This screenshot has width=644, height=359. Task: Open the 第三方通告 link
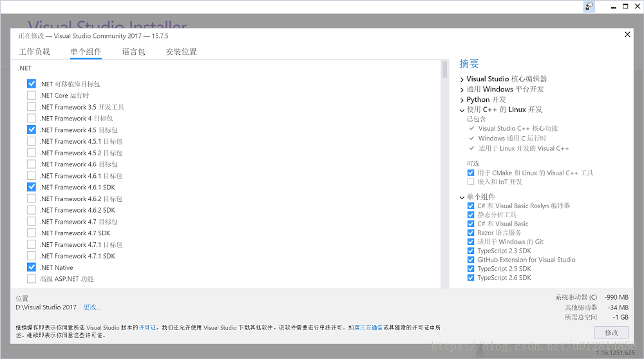tap(368, 328)
